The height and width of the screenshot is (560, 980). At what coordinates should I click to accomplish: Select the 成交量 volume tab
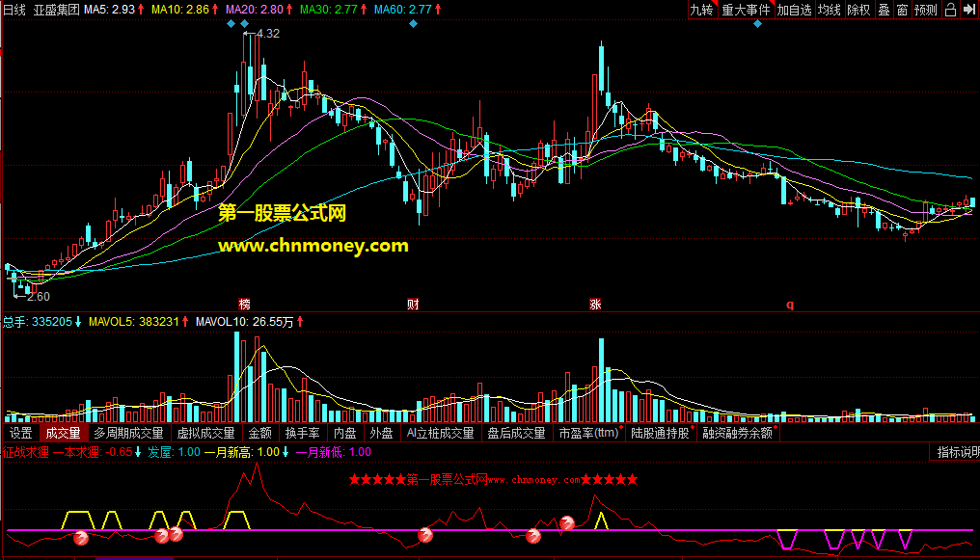[x=63, y=433]
